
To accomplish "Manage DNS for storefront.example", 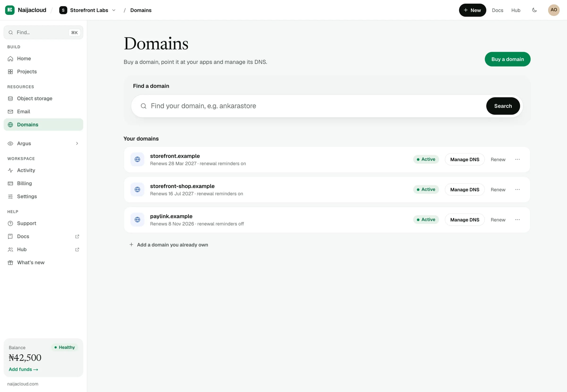I will 464,159.
